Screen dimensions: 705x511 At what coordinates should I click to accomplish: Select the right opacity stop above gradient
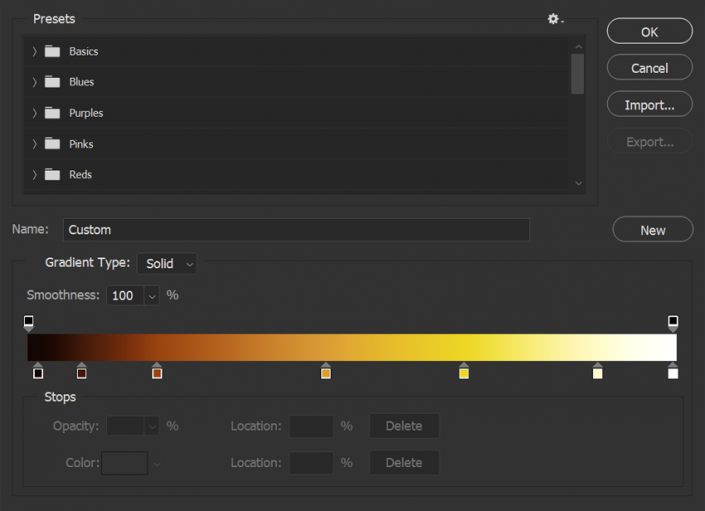pyautogui.click(x=673, y=322)
